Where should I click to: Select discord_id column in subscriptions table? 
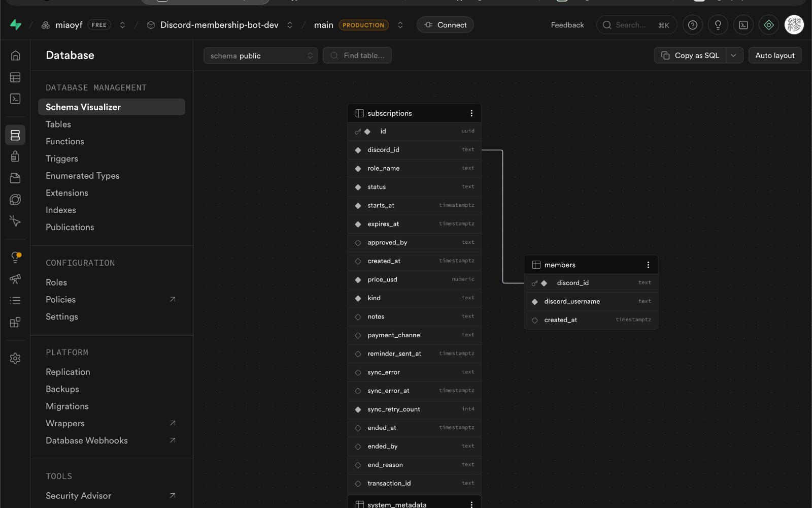coord(414,150)
